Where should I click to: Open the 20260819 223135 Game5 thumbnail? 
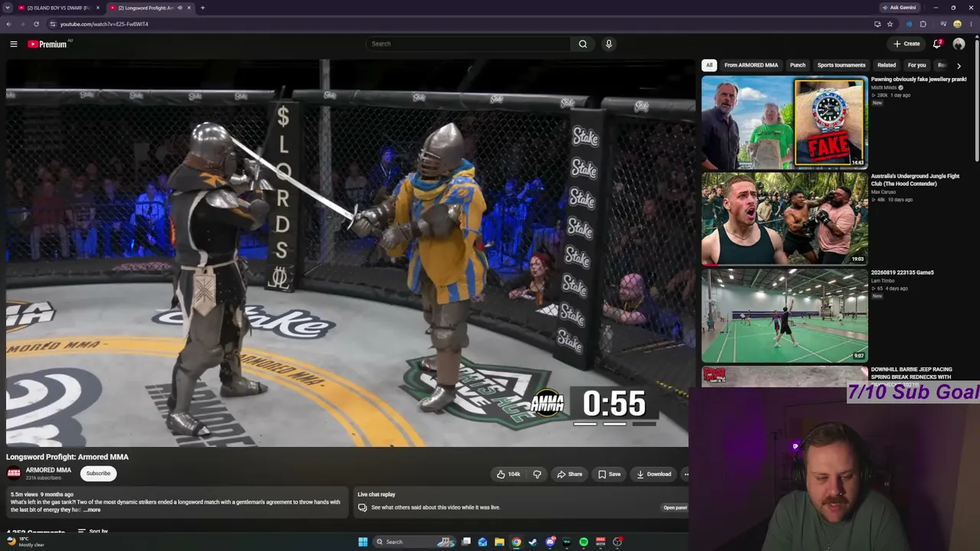785,315
